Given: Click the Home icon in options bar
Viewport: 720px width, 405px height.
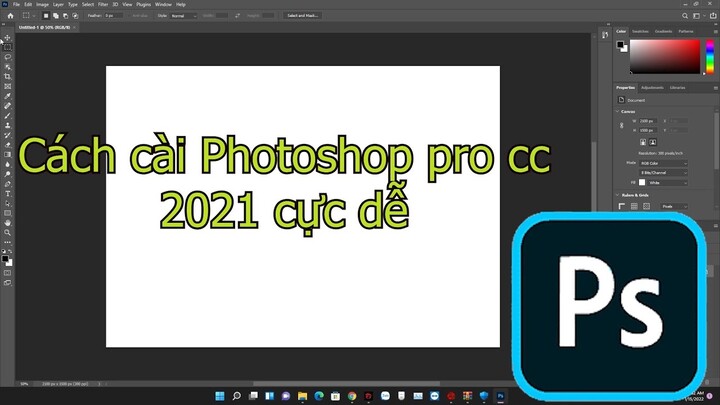Looking at the screenshot, I should tap(10, 16).
